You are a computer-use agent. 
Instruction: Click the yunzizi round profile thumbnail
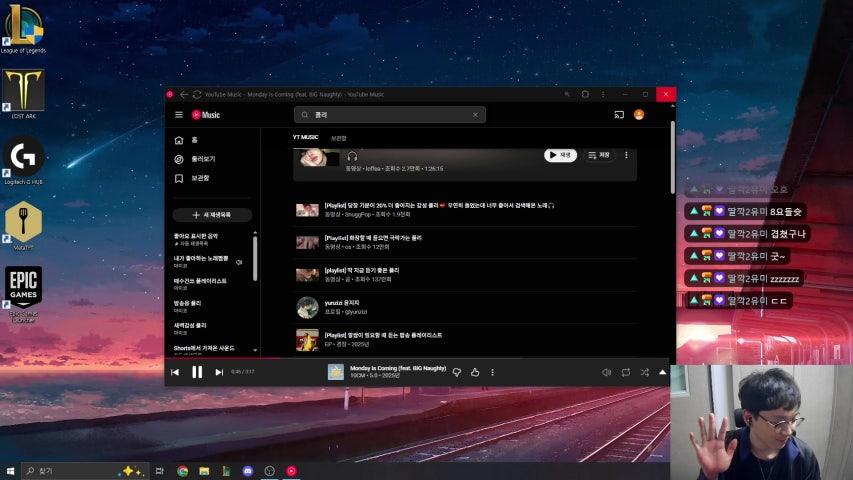click(307, 307)
